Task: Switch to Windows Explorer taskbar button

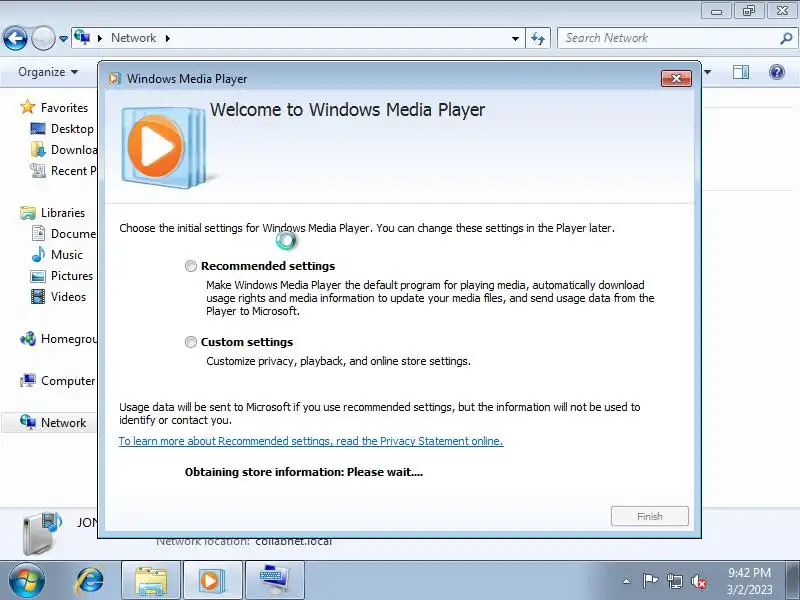Action: tap(151, 581)
